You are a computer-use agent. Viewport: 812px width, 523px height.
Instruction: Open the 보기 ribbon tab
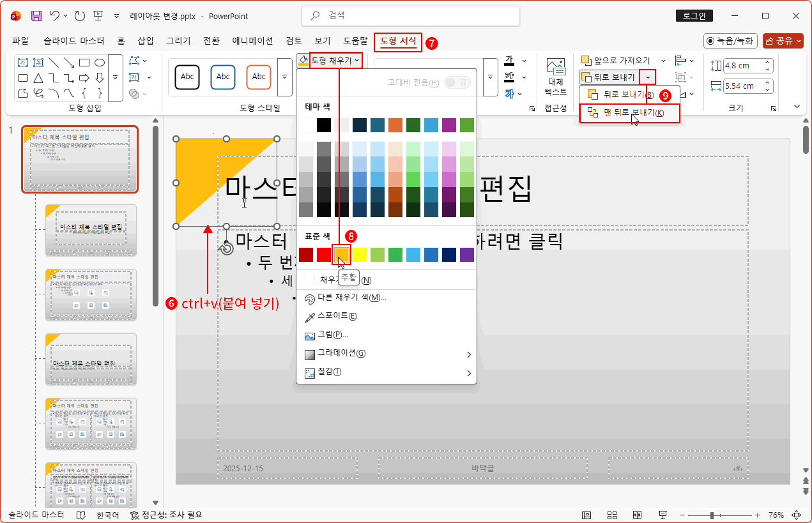pyautogui.click(x=321, y=40)
